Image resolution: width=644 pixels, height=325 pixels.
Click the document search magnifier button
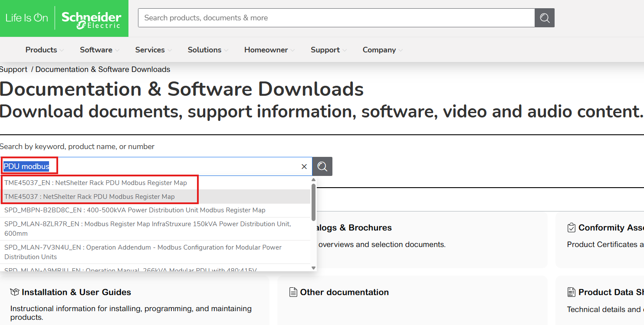pos(322,166)
